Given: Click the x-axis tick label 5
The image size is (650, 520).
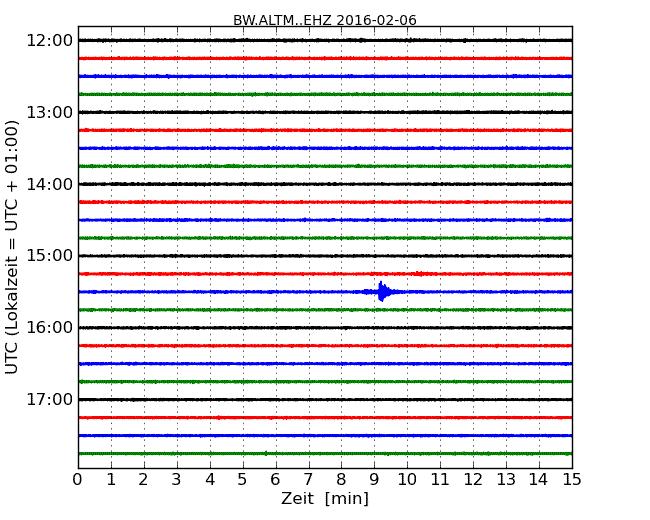Looking at the screenshot, I should pos(243,480).
